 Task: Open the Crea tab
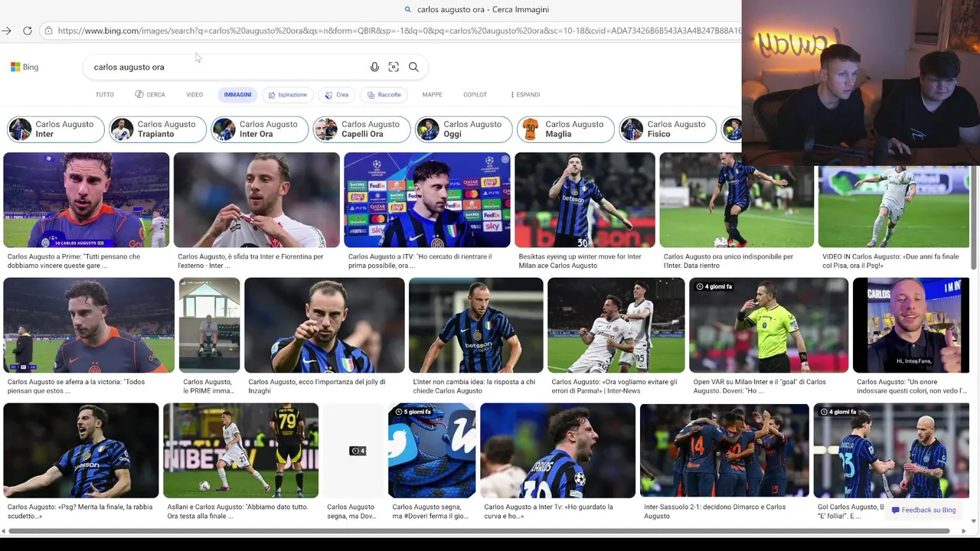pyautogui.click(x=336, y=95)
